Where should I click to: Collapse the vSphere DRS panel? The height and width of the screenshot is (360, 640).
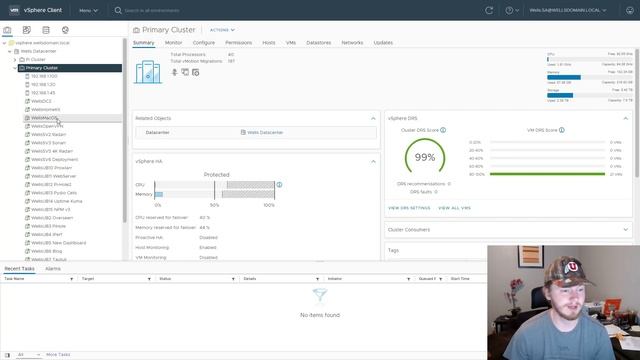click(625, 118)
